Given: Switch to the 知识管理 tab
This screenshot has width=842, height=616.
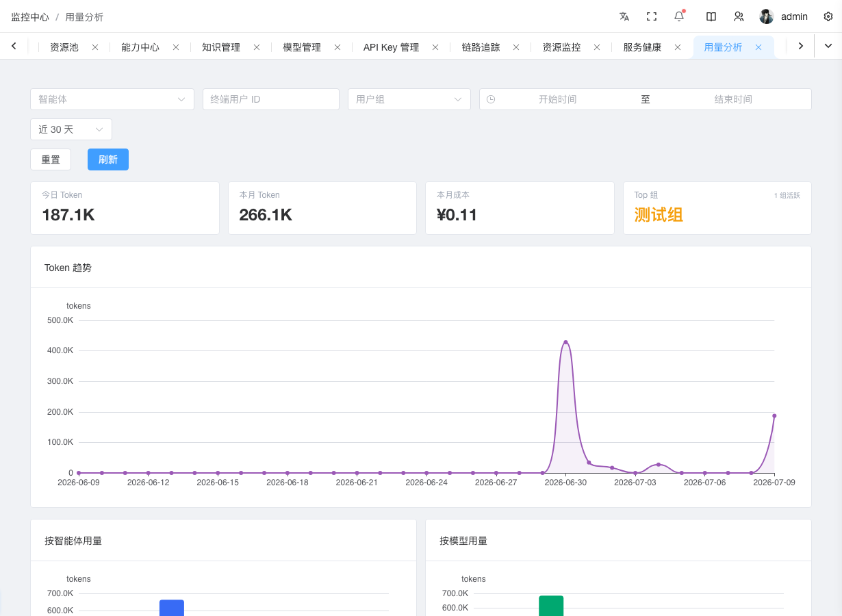Looking at the screenshot, I should point(221,47).
